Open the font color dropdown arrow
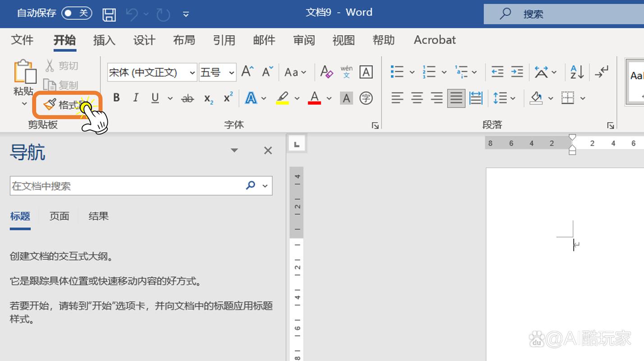Image resolution: width=644 pixels, height=361 pixels. tap(329, 98)
